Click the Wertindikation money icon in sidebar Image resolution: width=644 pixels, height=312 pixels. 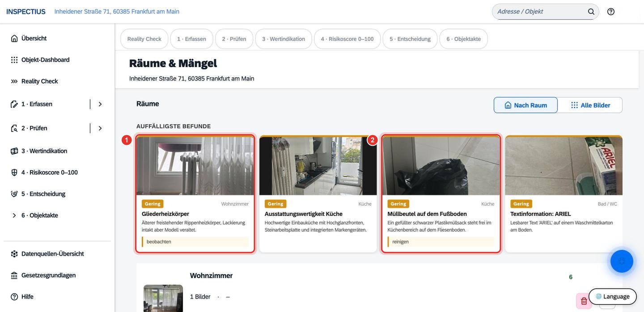(x=14, y=151)
